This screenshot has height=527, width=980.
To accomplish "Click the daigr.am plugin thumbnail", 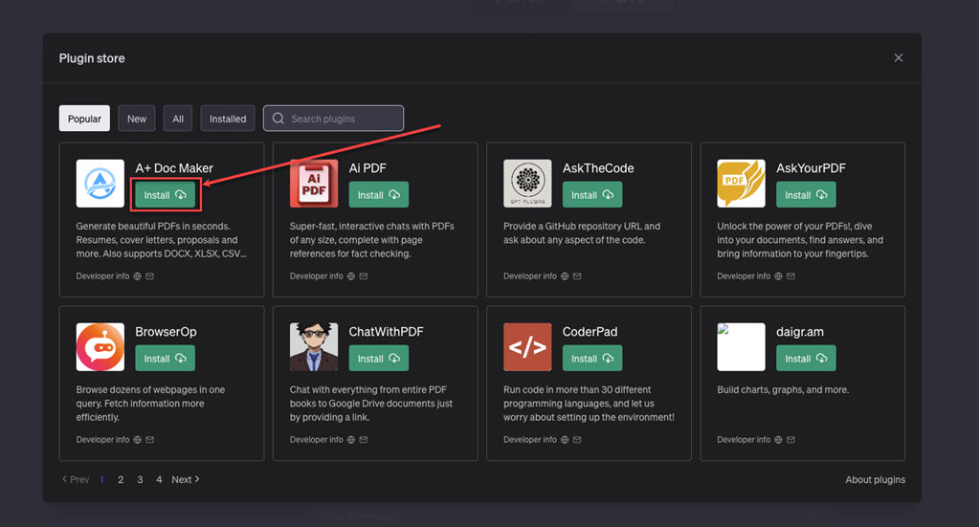I will [x=742, y=347].
